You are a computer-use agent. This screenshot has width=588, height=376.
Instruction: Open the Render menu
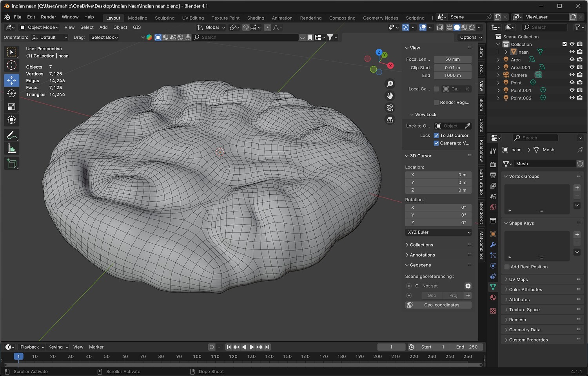pos(48,17)
